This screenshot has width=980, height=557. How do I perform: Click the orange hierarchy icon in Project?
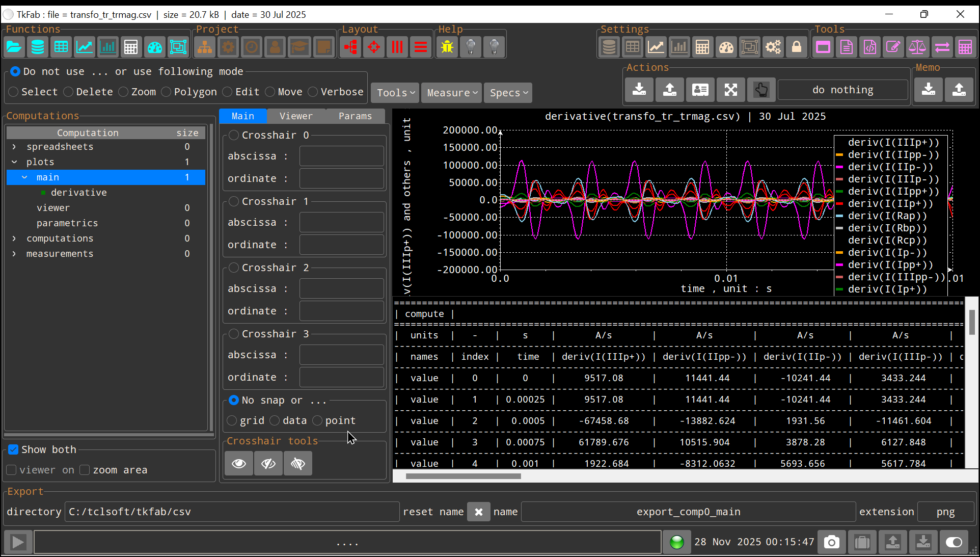(205, 47)
